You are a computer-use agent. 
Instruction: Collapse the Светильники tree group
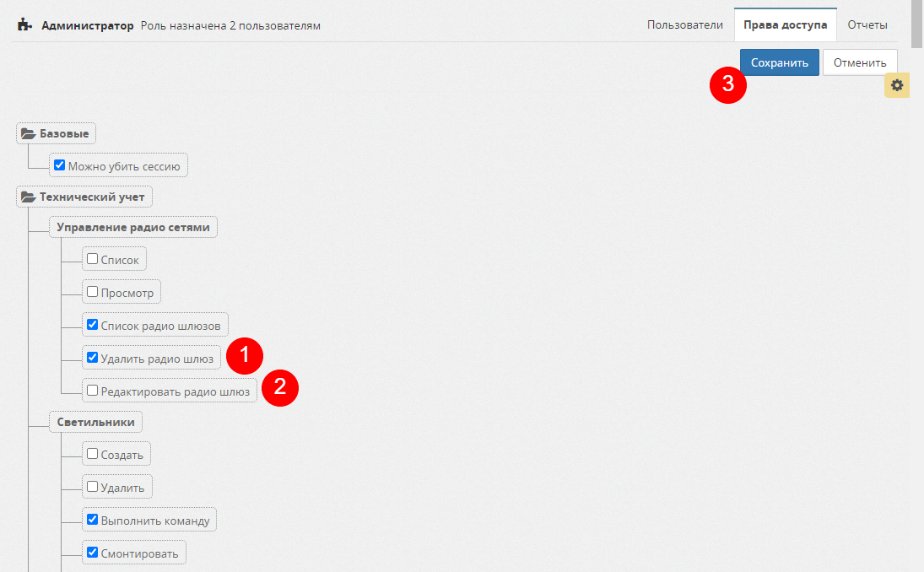(x=95, y=422)
